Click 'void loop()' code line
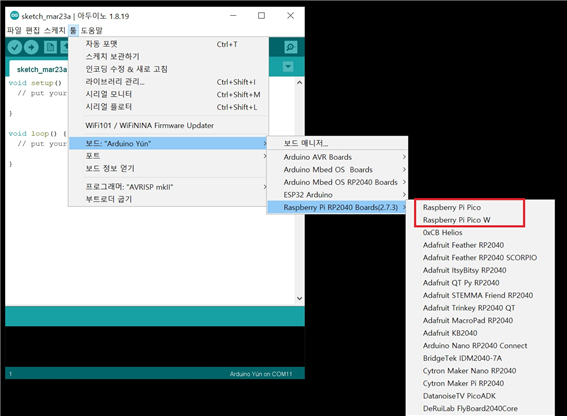 pyautogui.click(x=37, y=133)
